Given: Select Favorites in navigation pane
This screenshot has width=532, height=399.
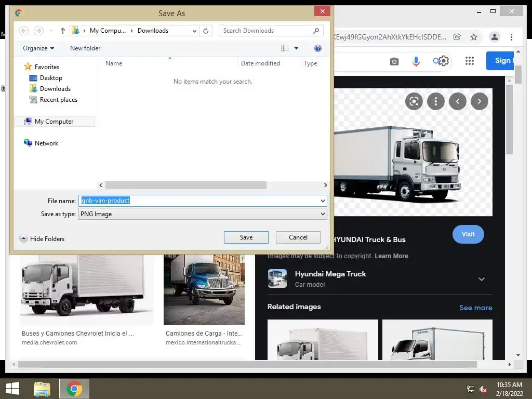Looking at the screenshot, I should pyautogui.click(x=42, y=67).
